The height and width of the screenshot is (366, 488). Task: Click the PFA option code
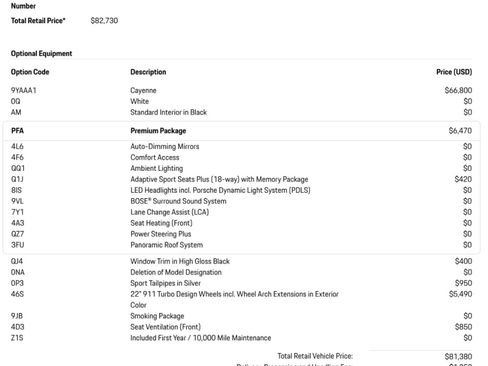pos(17,131)
